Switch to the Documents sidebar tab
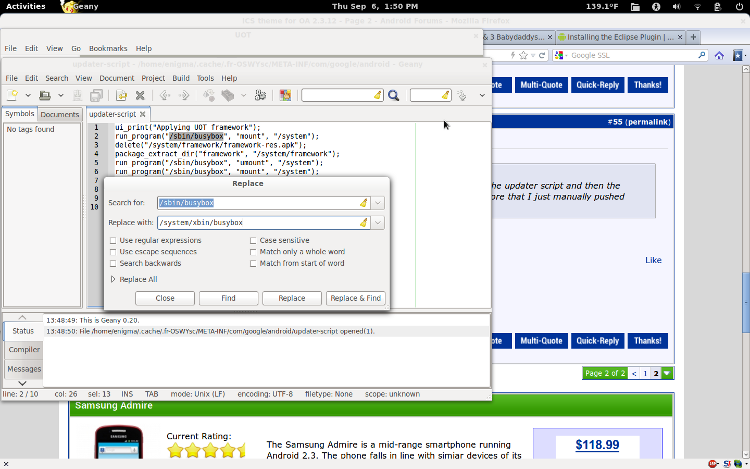This screenshot has height=469, width=750. [x=60, y=115]
